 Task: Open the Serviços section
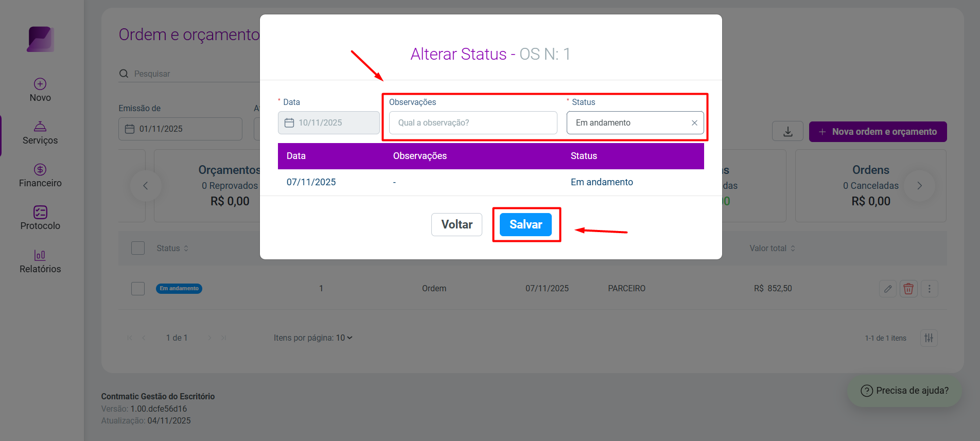click(40, 133)
